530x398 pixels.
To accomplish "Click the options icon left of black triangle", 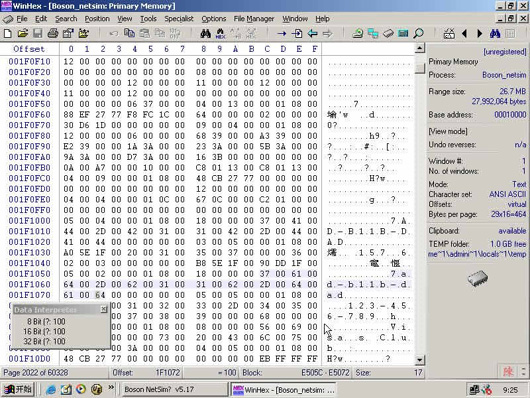I will [x=449, y=33].
